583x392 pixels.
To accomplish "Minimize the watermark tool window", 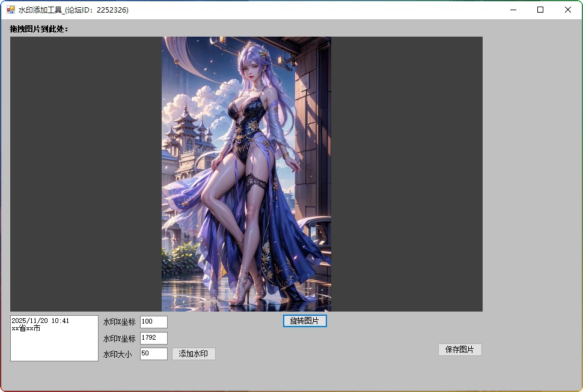I will 513,10.
